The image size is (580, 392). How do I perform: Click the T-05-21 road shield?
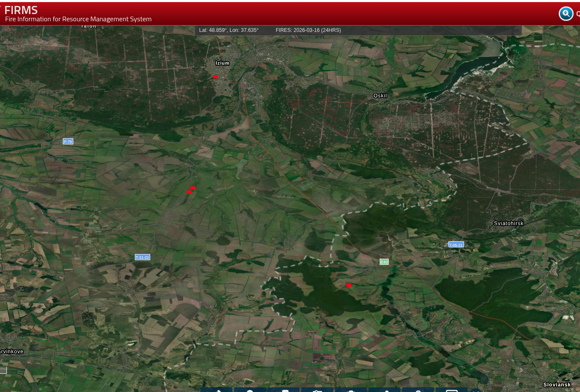coord(456,245)
